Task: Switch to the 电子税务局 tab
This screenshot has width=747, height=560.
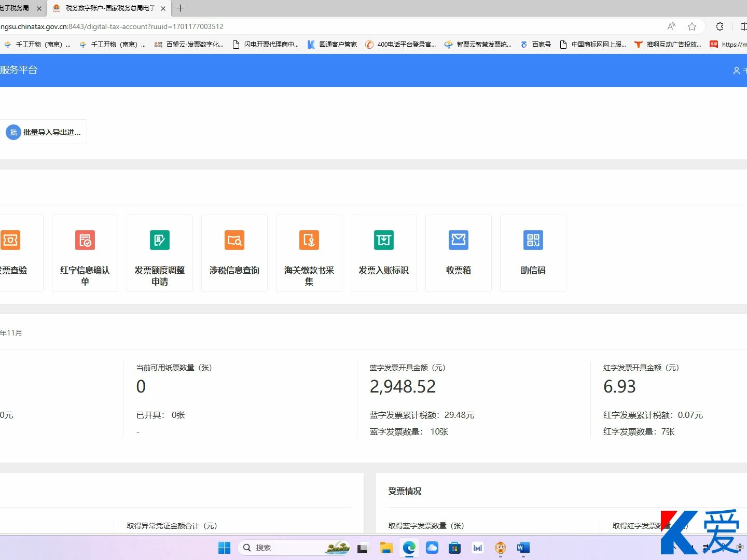Action: [x=21, y=8]
